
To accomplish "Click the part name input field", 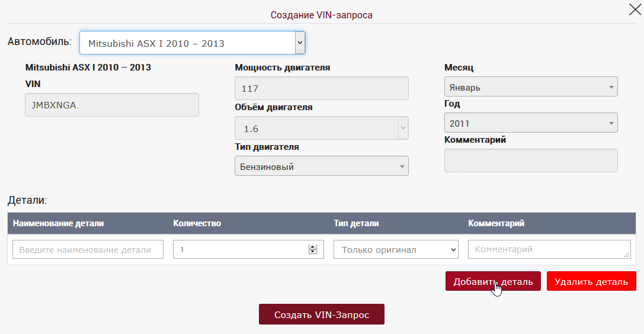I will [88, 250].
